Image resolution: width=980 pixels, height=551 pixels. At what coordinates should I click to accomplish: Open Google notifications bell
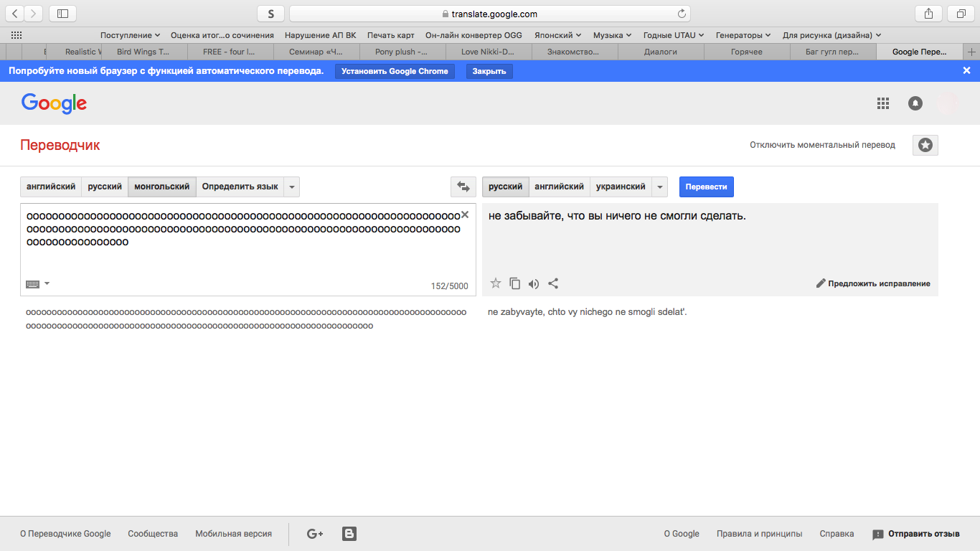pos(915,103)
